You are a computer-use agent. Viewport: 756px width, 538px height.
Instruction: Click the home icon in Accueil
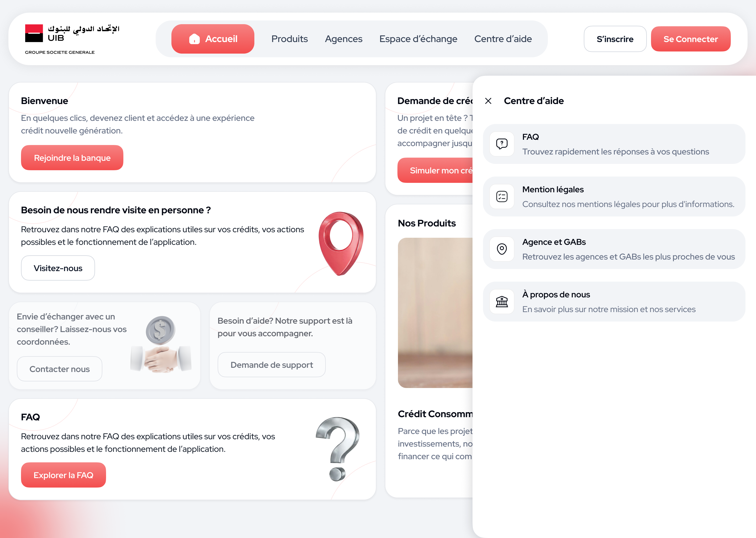click(194, 39)
